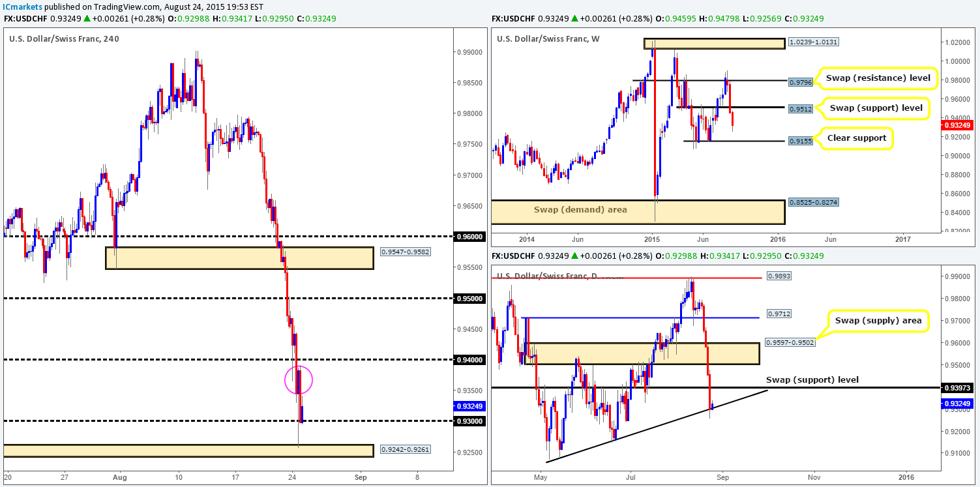Image resolution: width=980 pixels, height=487 pixels.
Task: Click the 1.0239-1.0131 zone label
Action: point(814,42)
